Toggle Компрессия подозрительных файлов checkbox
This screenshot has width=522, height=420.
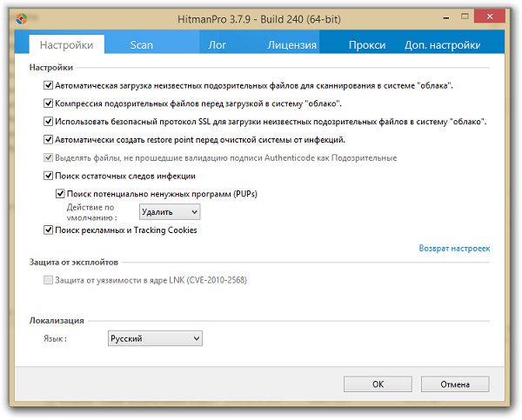point(49,103)
